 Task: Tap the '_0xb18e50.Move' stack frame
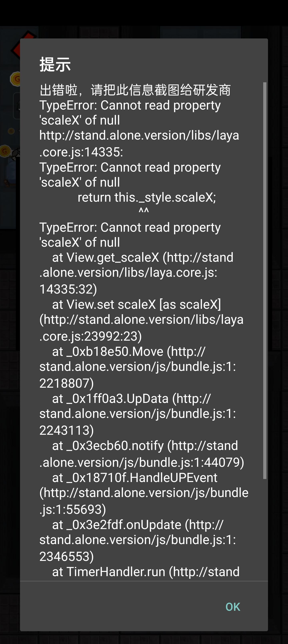tap(129, 352)
